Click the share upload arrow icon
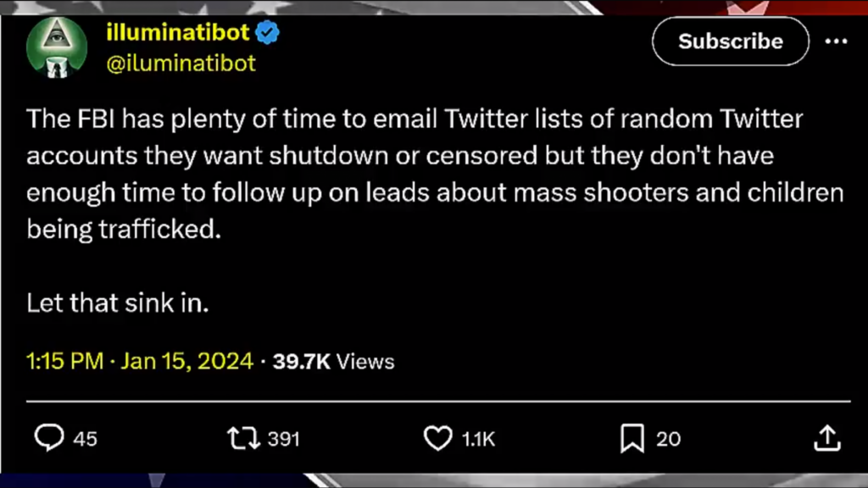Viewport: 868px width, 488px height. (x=826, y=437)
